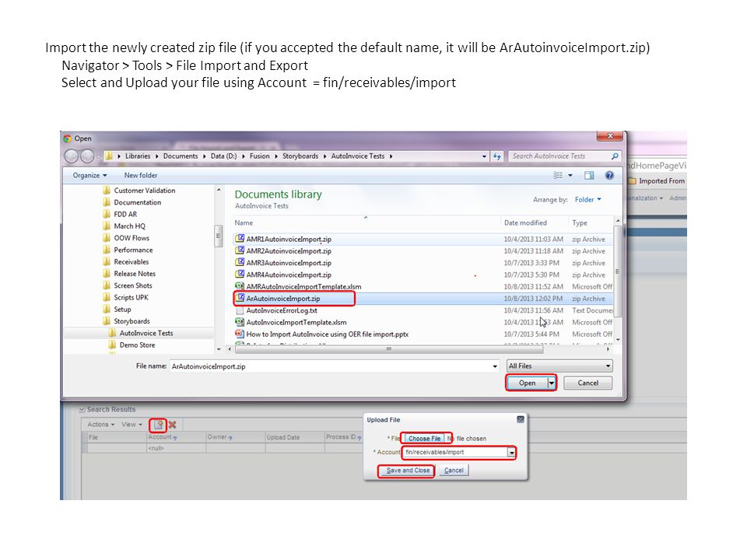The height and width of the screenshot is (560, 747).
Task: Click the refresh address bar icon
Action: tap(497, 156)
